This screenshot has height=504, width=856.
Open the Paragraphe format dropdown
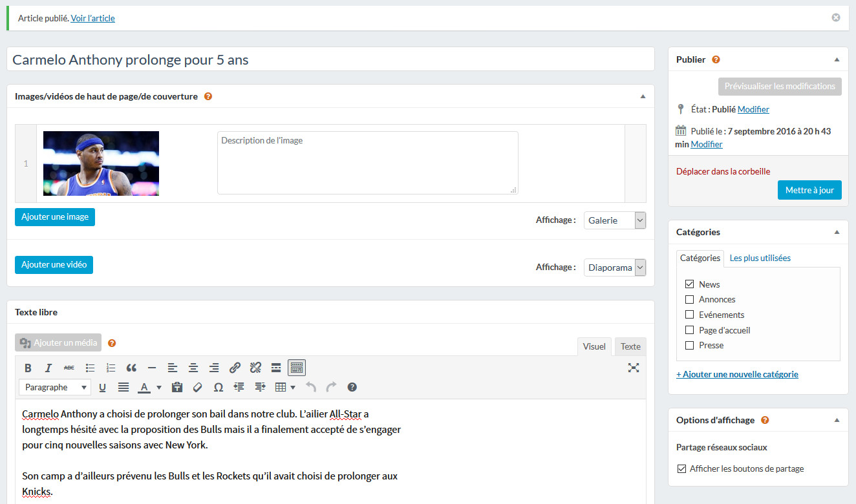[55, 387]
